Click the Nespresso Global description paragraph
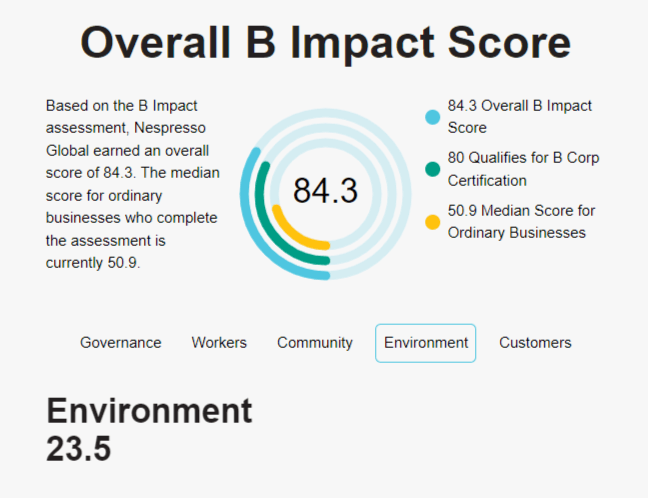The width and height of the screenshot is (648, 498). (x=132, y=184)
